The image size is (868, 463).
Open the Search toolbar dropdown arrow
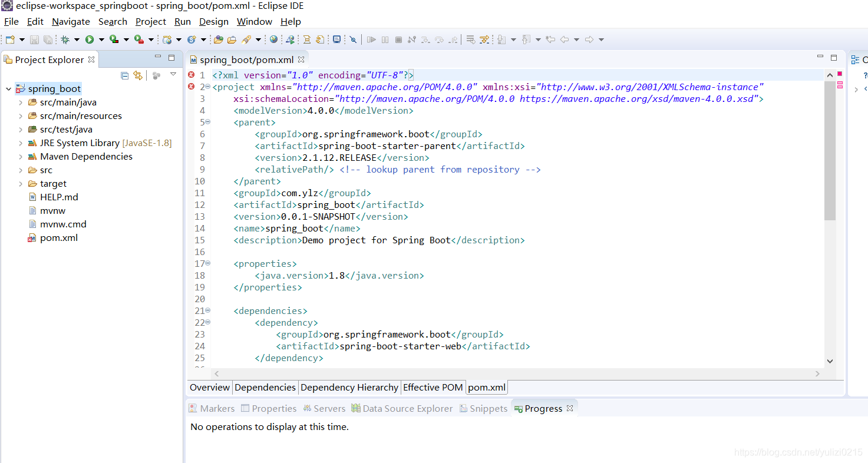point(258,39)
